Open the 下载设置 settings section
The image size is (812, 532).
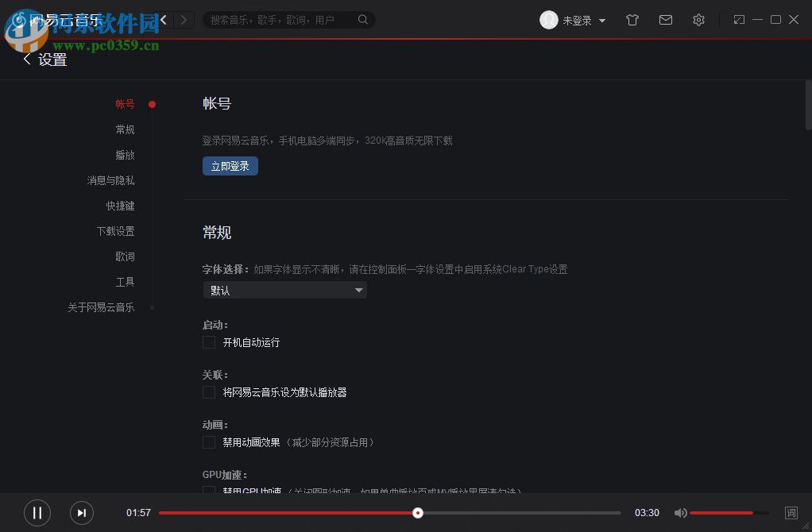(x=115, y=231)
